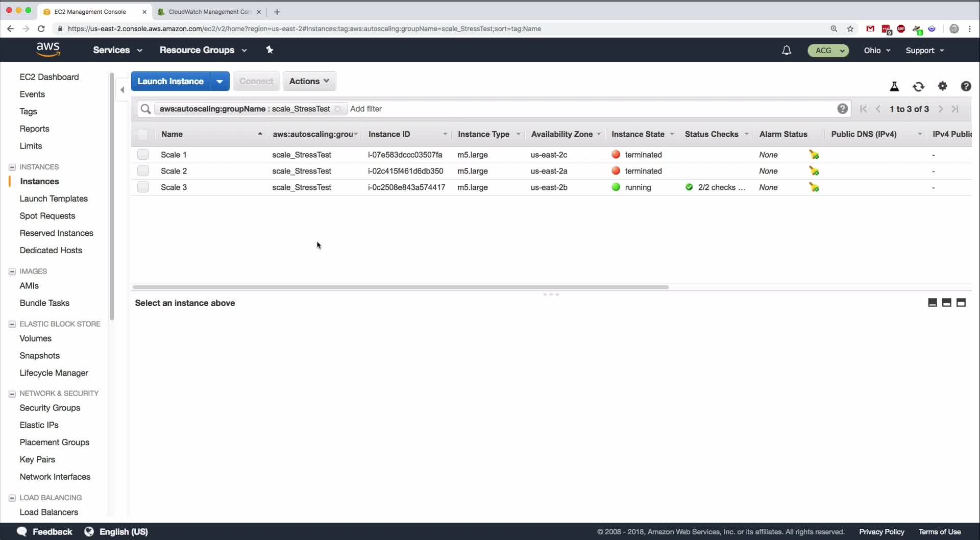Open the Terms of Use link
Viewport: 980px width, 540px height.
[x=940, y=531]
